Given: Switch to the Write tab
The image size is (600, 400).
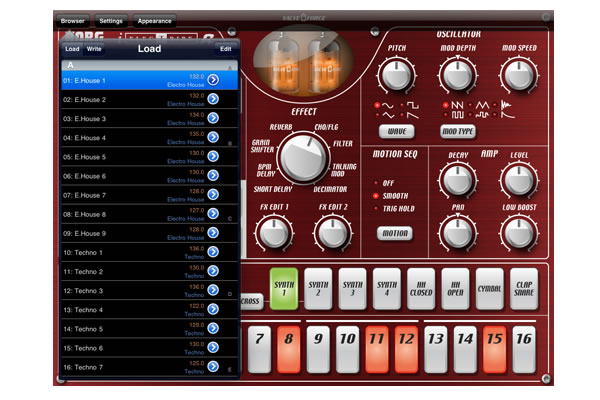Looking at the screenshot, I should click(94, 49).
